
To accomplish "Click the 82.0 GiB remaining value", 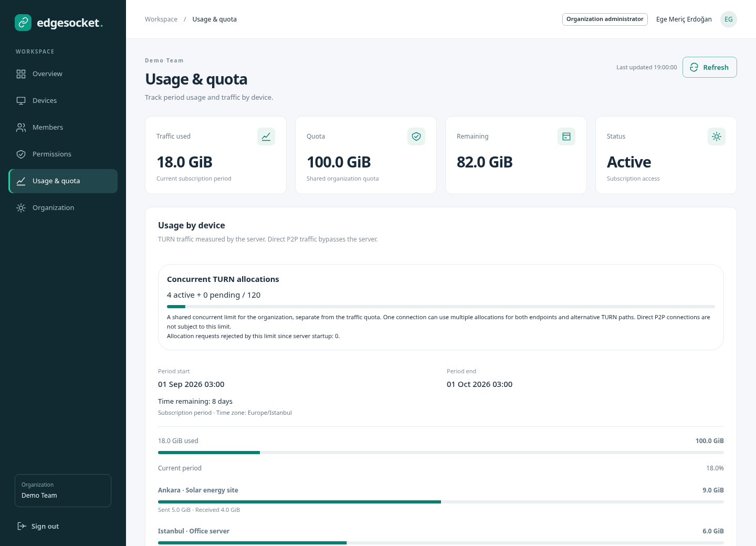I will pyautogui.click(x=485, y=162).
